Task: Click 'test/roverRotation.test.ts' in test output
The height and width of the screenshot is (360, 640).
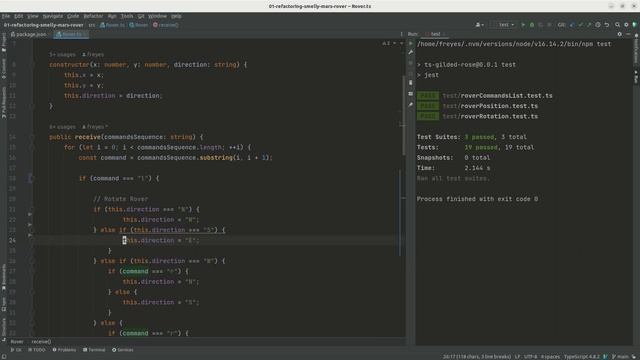Action: click(490, 116)
